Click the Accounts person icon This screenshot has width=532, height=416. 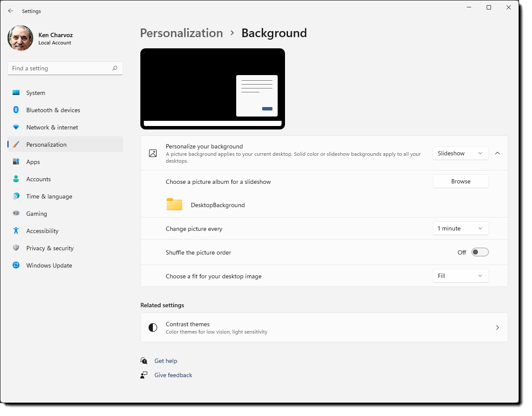16,179
